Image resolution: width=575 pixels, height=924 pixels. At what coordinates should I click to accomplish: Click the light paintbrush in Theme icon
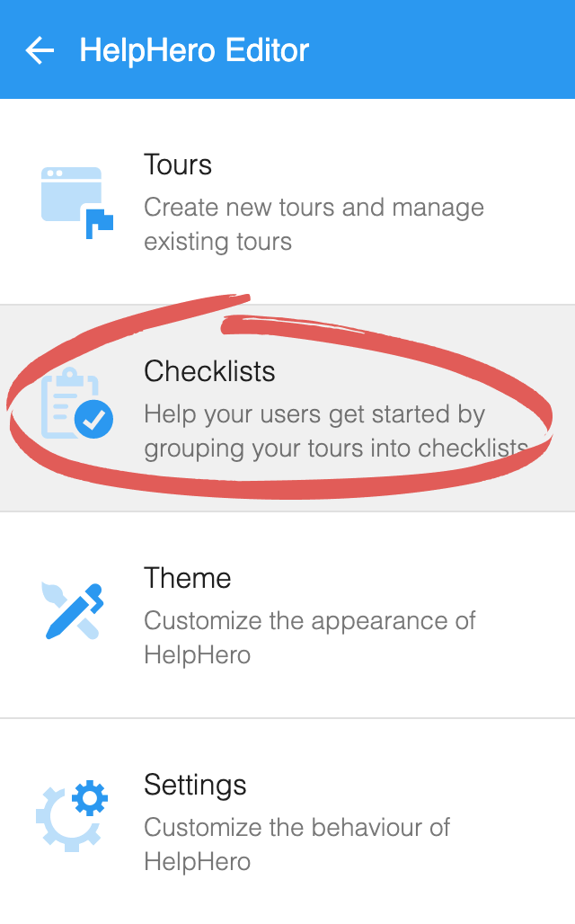click(69, 610)
